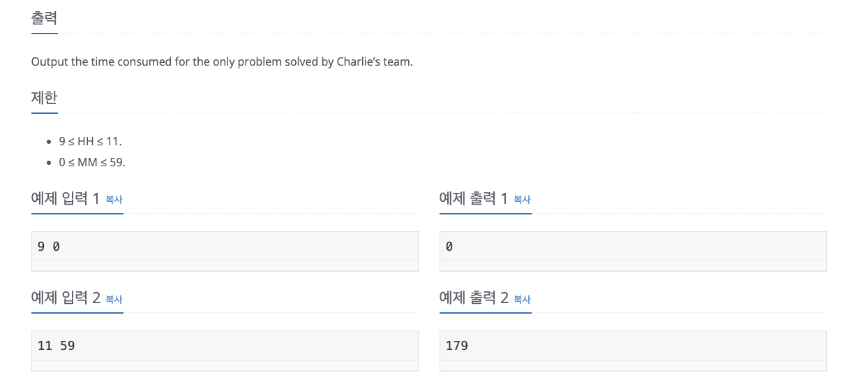Click the empty strip below '9 0' input
Screen dimensions: 868x387
(225, 266)
